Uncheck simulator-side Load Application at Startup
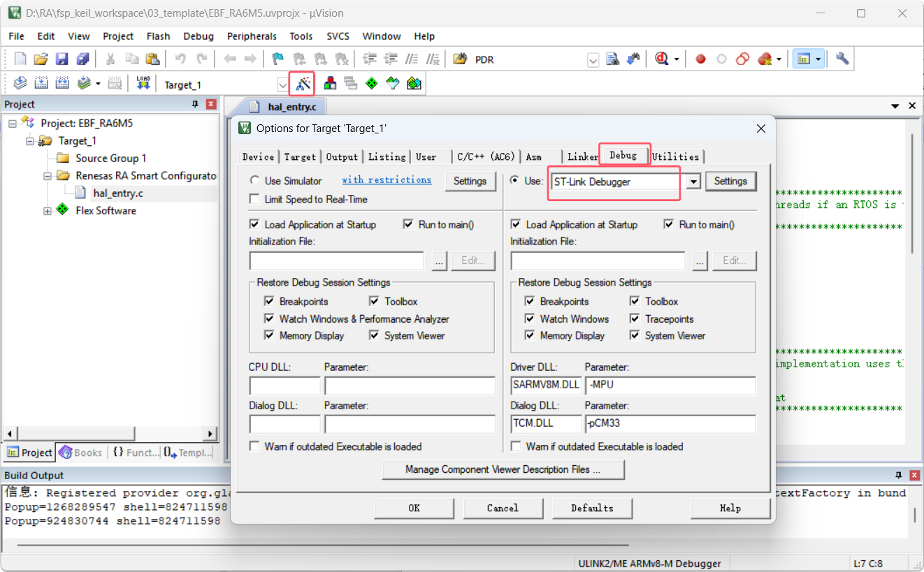924x572 pixels. click(x=254, y=224)
